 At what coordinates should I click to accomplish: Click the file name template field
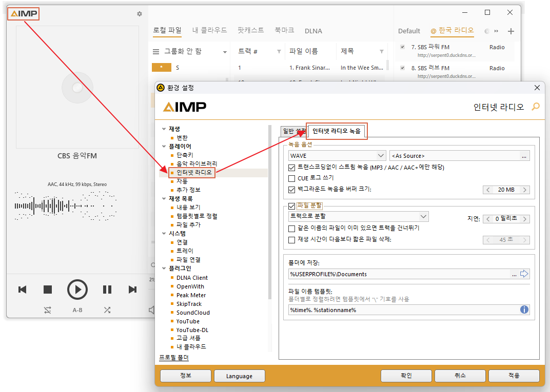[403, 310]
